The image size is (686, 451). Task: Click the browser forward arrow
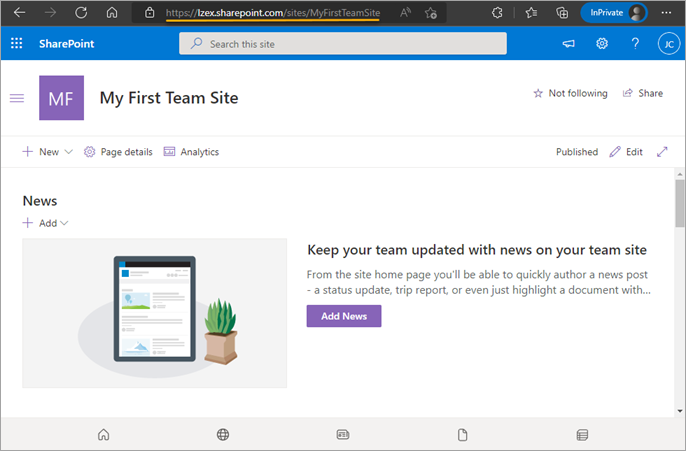[50, 13]
